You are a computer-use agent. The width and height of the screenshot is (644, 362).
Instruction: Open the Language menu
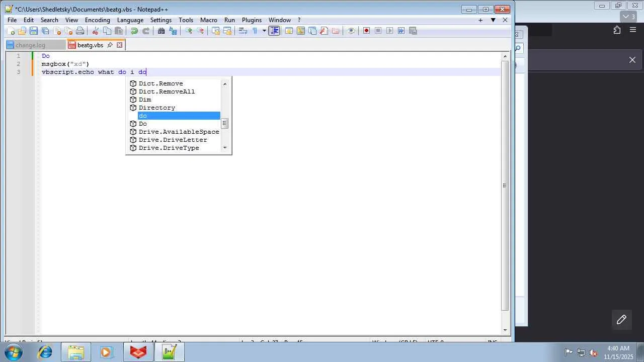pyautogui.click(x=130, y=20)
